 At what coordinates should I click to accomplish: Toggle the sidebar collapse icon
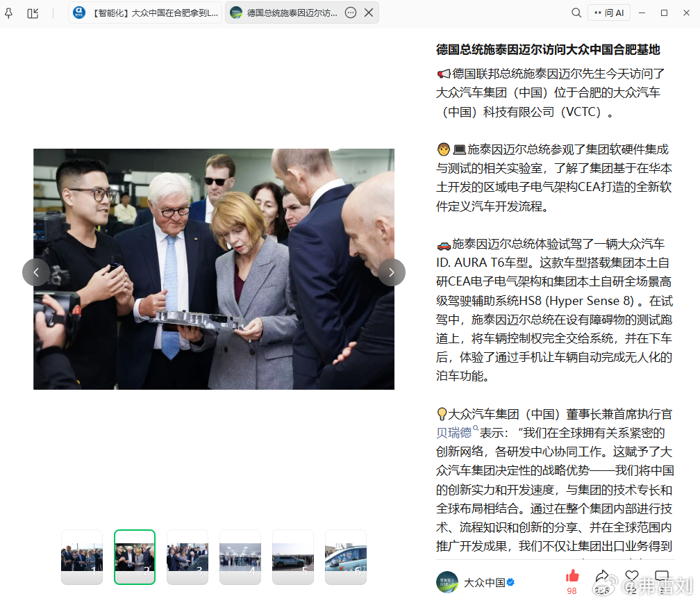(x=33, y=13)
